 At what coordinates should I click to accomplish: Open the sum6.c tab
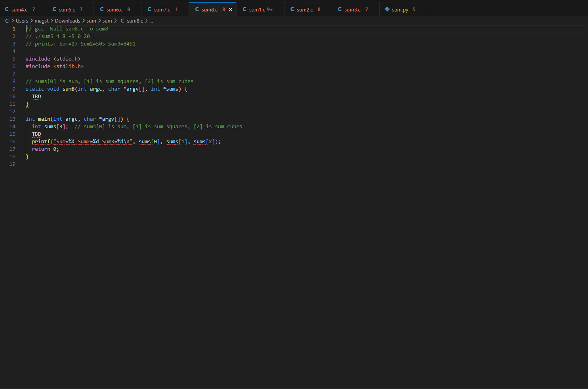click(x=118, y=9)
